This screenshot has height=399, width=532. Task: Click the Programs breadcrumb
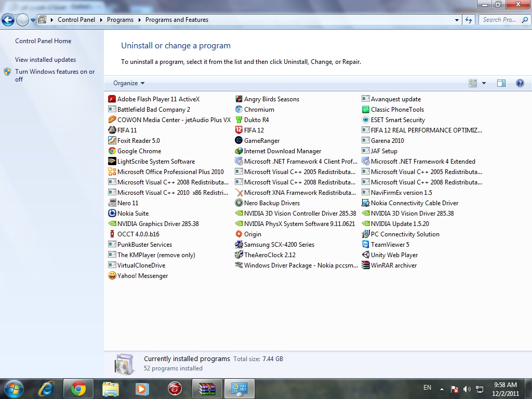[x=120, y=20]
